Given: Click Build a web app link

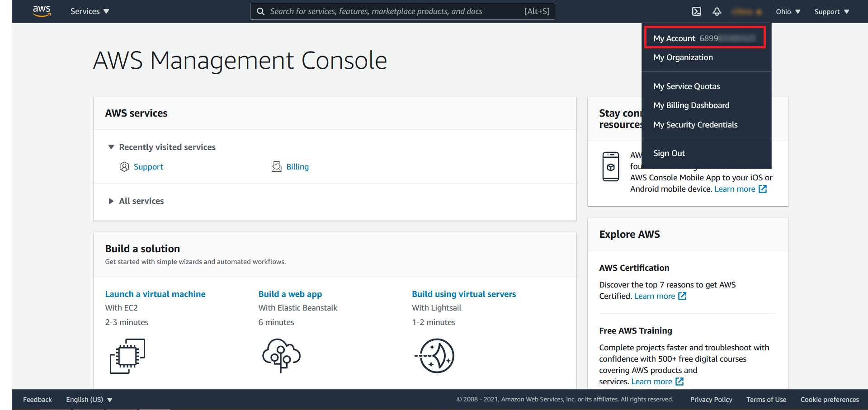Looking at the screenshot, I should 290,294.
